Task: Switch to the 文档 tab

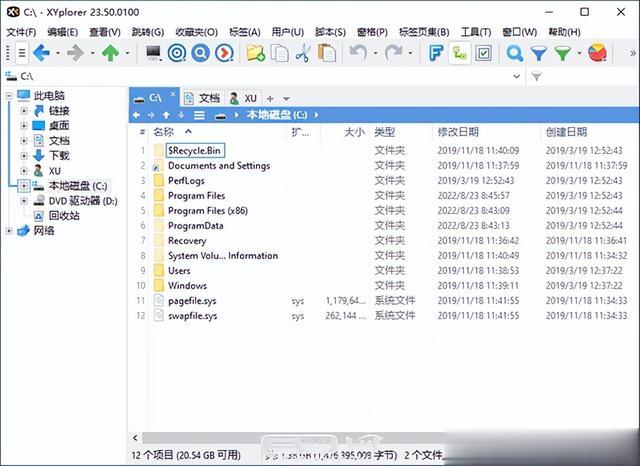Action: [202, 98]
